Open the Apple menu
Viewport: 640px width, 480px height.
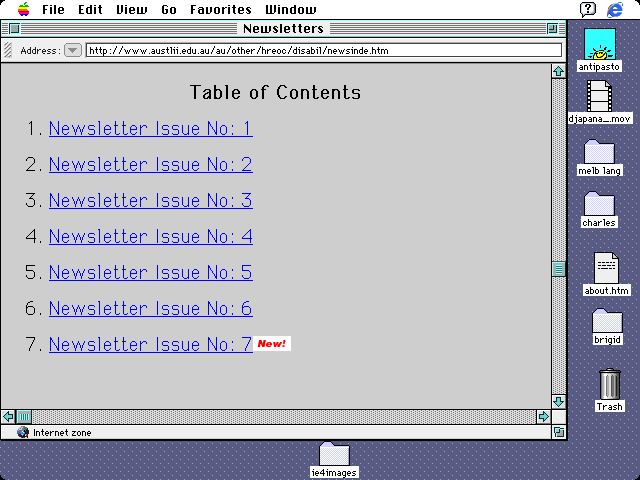(22, 9)
